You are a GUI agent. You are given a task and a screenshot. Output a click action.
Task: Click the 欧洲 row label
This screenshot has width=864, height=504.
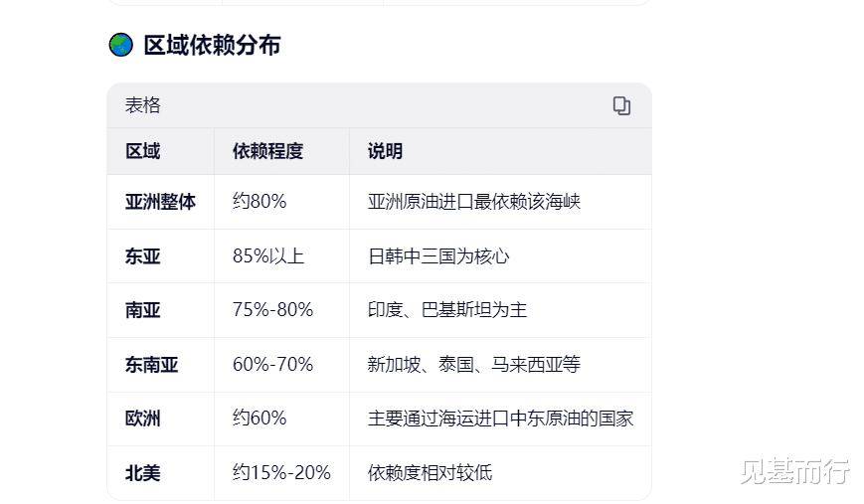coord(142,419)
